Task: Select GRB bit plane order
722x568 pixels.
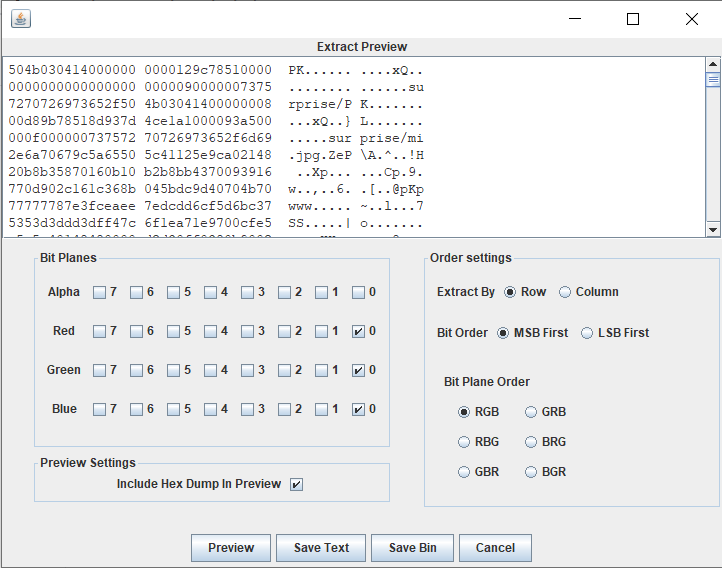Action: pyautogui.click(x=531, y=412)
